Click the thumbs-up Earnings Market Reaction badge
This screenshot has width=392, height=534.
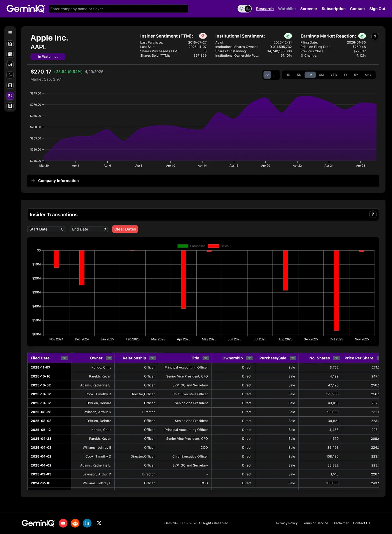362,36
